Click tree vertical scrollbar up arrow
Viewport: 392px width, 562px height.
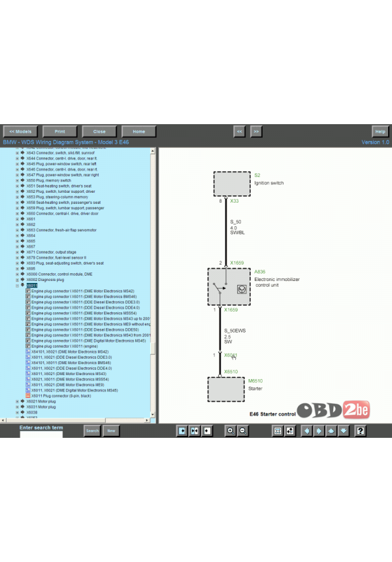[x=153, y=151]
